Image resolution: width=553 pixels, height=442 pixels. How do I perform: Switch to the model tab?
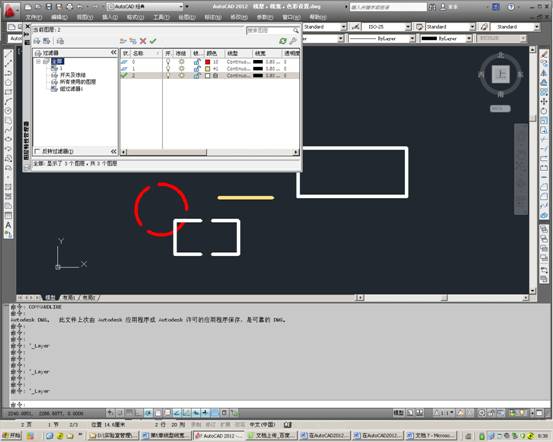click(x=50, y=298)
